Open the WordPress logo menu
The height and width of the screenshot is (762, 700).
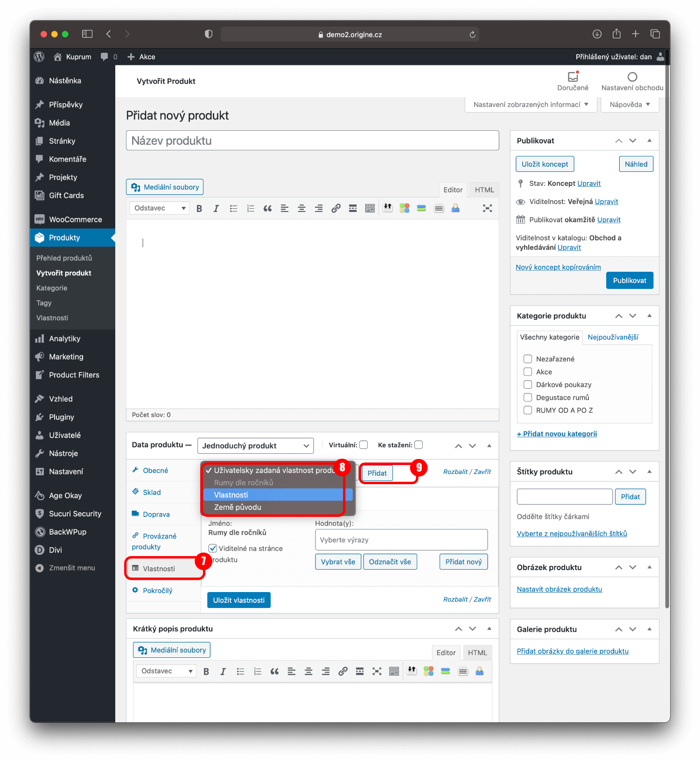[40, 57]
